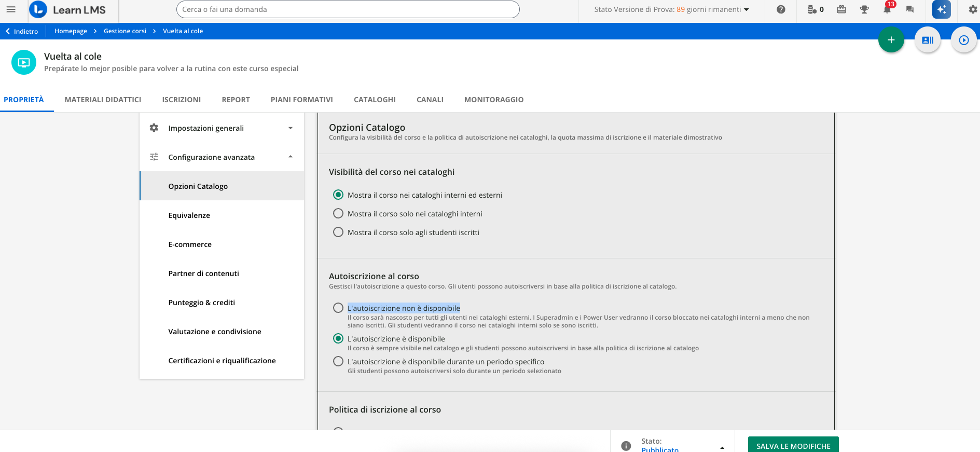The width and height of the screenshot is (980, 452).
Task: Click the AI sparkle assistant icon
Action: tap(941, 9)
